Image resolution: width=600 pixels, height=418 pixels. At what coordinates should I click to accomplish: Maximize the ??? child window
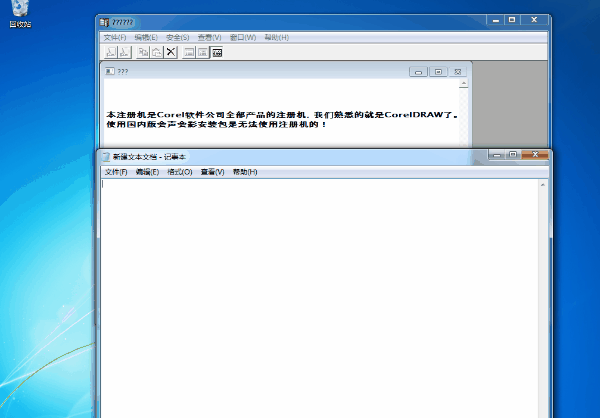(x=439, y=72)
